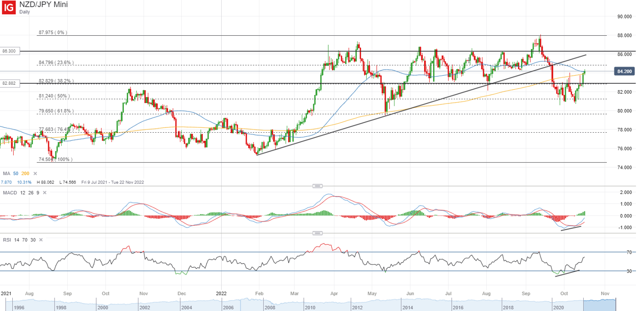Select the 82.829 (38.2%) Fibonacci label

coord(56,81)
